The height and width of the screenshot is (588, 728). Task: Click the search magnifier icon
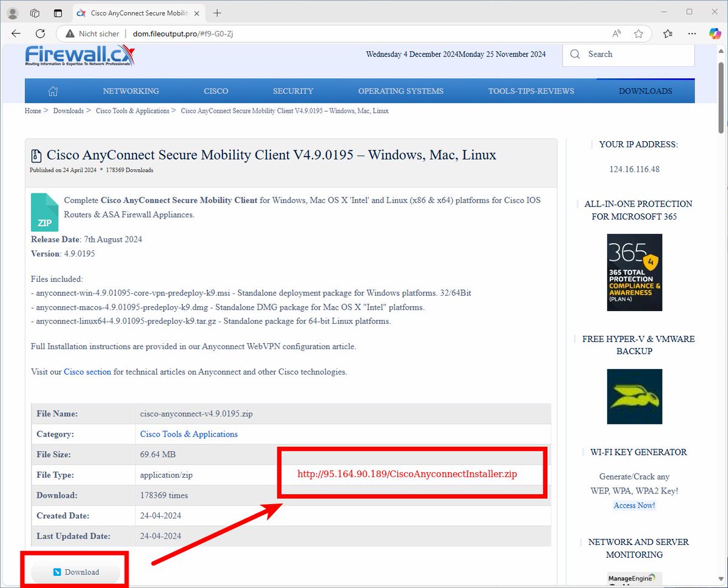coord(574,54)
